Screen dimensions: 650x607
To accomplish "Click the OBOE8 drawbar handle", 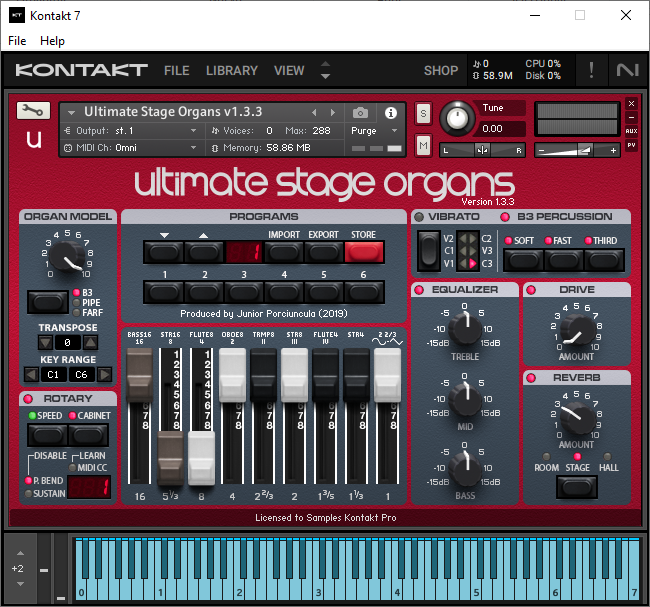I will [x=232, y=375].
